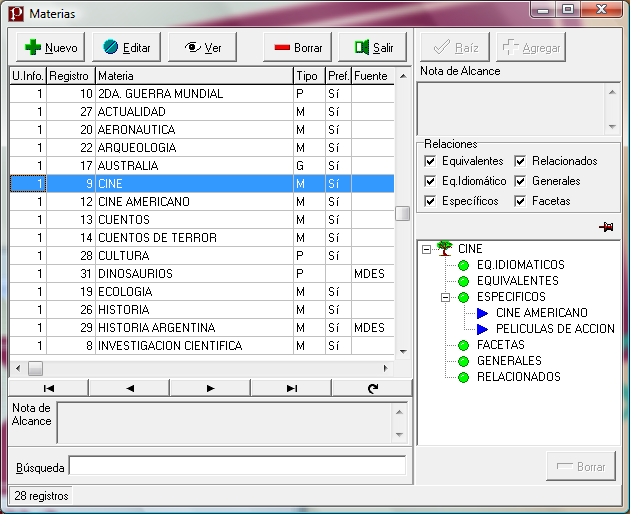630x514 pixels.
Task: Uncheck the Equivalentes checkbox
Action: coord(430,161)
